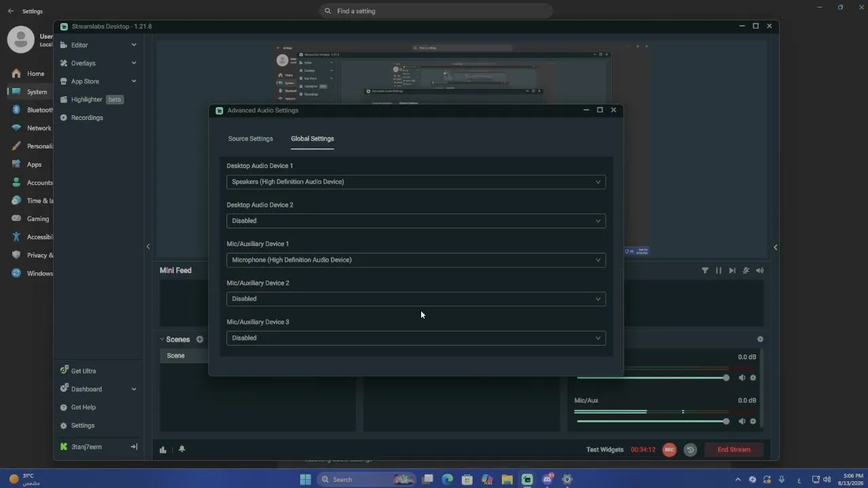Mute event alerts with crossed bell icon
This screenshot has height=488, width=868.
point(746,270)
